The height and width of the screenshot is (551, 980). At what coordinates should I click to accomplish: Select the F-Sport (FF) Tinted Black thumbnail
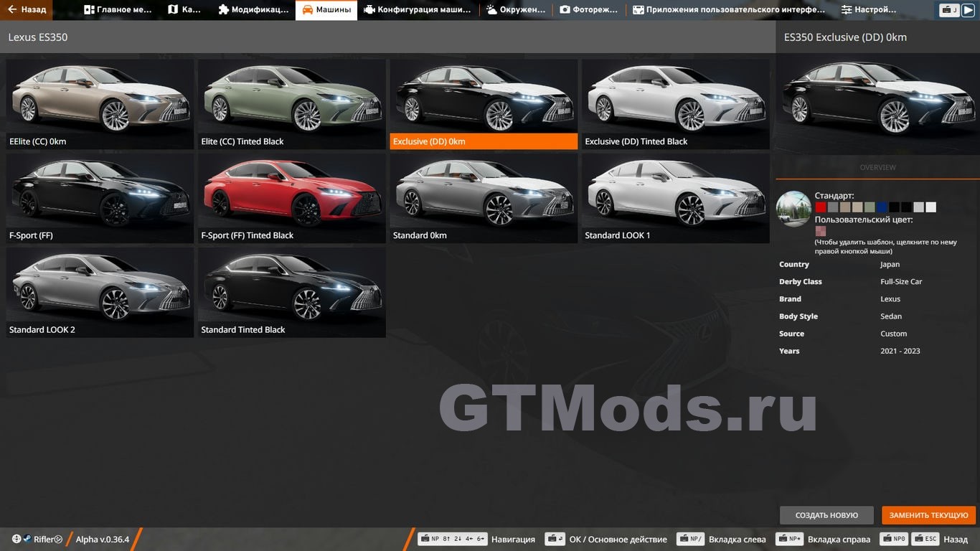pyautogui.click(x=291, y=197)
